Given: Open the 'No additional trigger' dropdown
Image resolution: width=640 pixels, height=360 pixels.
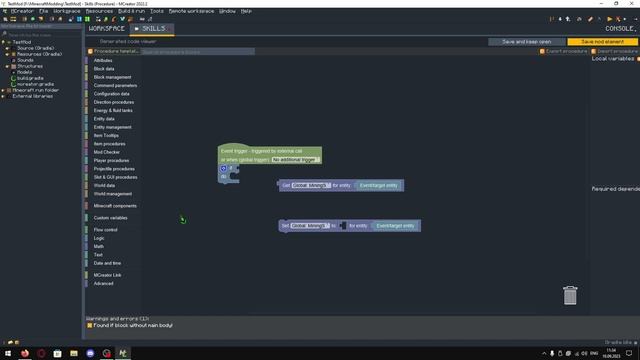Looking at the screenshot, I should (296, 160).
